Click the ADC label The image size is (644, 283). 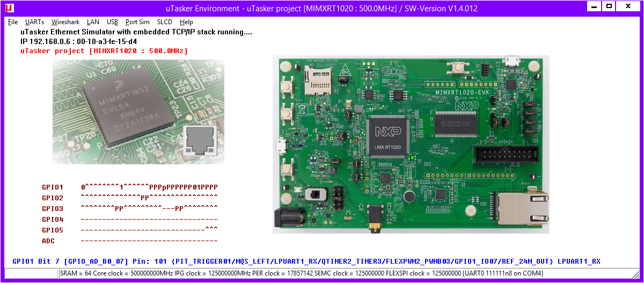pos(48,241)
